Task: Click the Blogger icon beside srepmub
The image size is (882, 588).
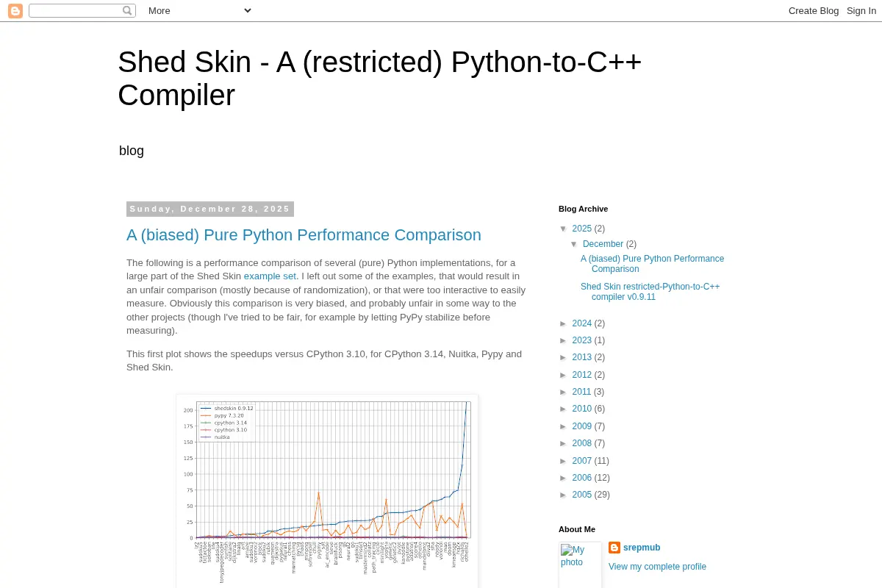Action: (x=614, y=548)
